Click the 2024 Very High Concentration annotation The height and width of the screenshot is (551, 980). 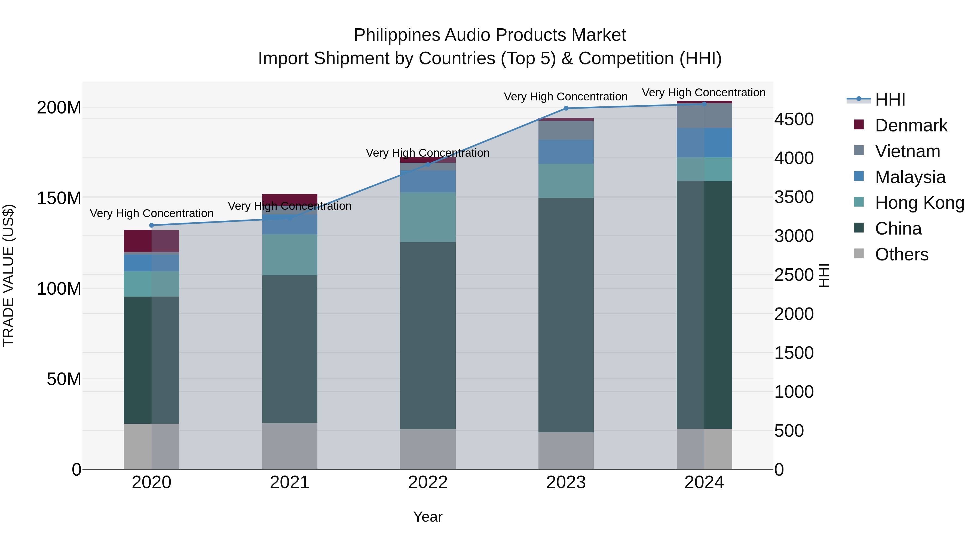pyautogui.click(x=704, y=93)
